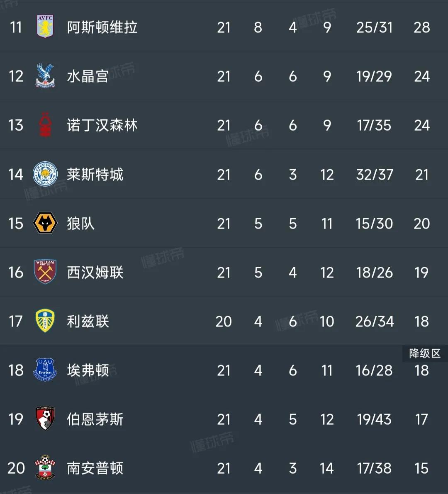Tap the Crystal Palace eagle crest
The width and height of the screenshot is (448, 494).
(x=45, y=76)
